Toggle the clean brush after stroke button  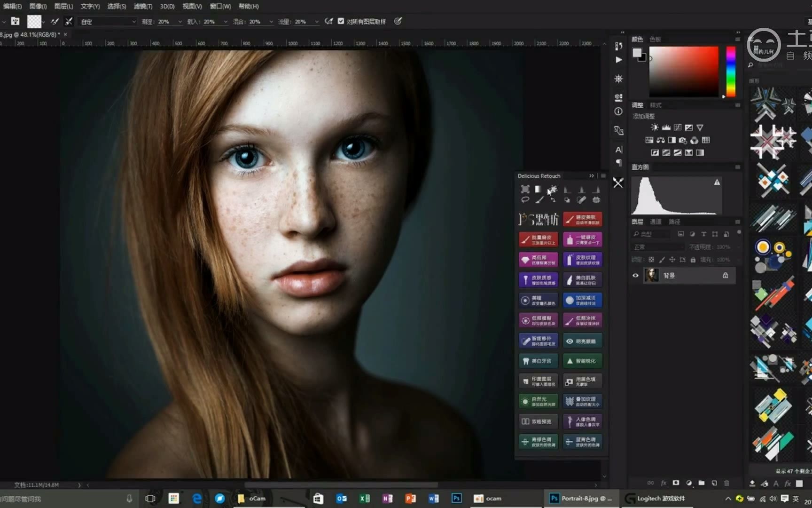click(69, 21)
